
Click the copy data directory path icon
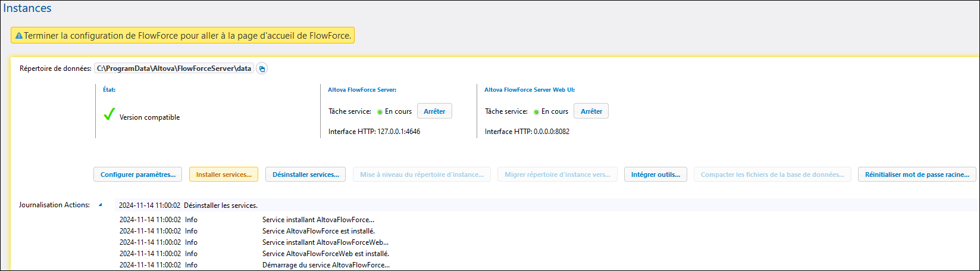262,68
